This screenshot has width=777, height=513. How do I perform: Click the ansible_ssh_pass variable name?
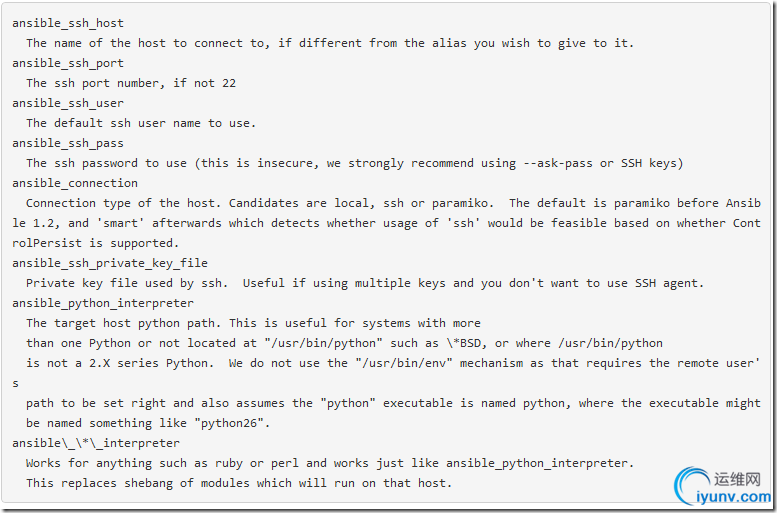click(68, 143)
